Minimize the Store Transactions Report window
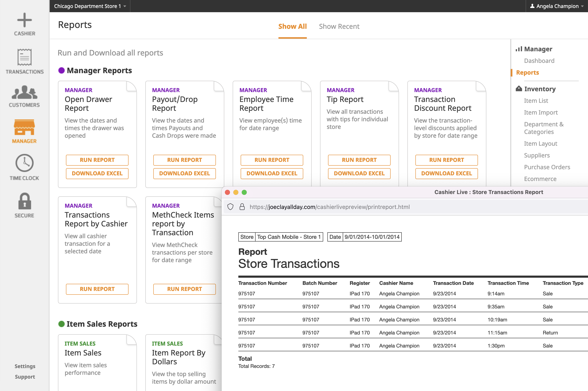The image size is (588, 391). click(x=236, y=192)
